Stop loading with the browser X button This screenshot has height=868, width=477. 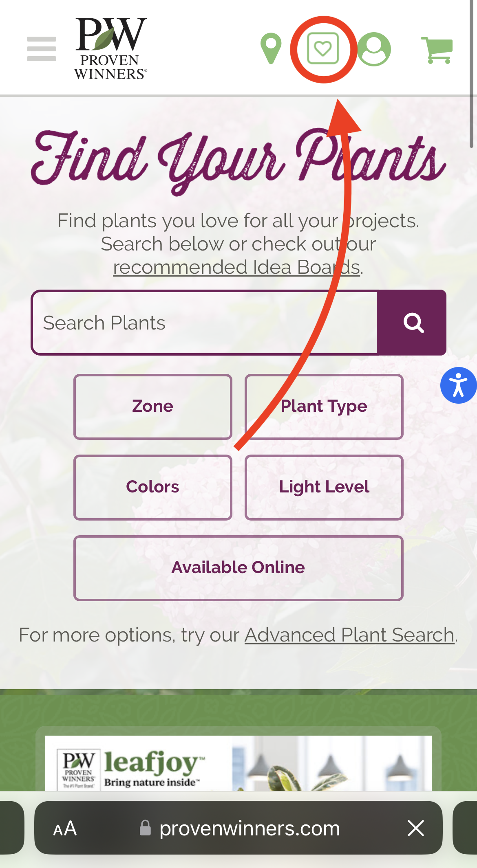416,828
